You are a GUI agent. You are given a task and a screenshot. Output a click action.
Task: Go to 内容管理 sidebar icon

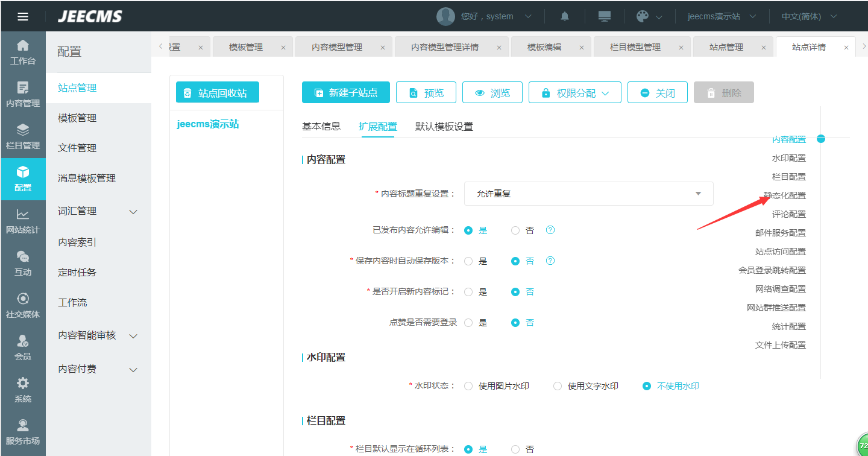point(23,95)
